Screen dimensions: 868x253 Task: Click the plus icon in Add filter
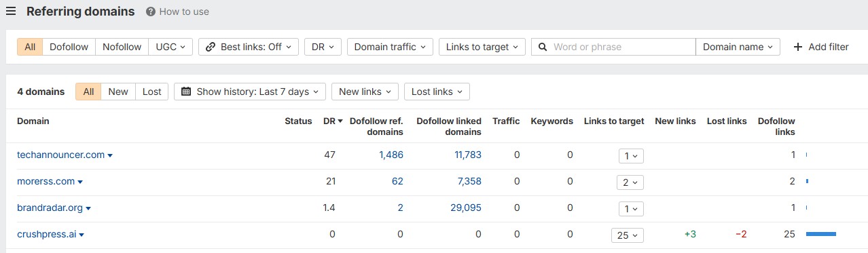coord(798,47)
